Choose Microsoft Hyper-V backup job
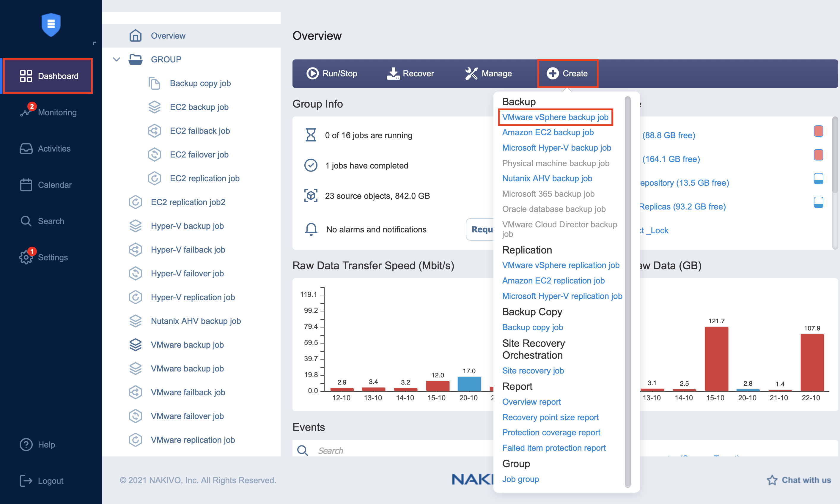840x504 pixels. [x=556, y=148]
